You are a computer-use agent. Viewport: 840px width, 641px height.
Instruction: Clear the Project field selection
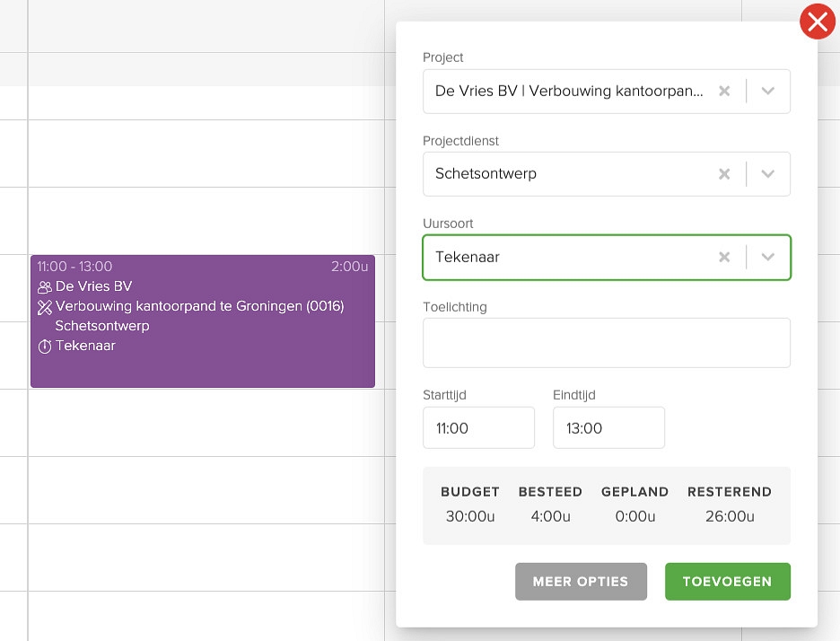pos(724,92)
